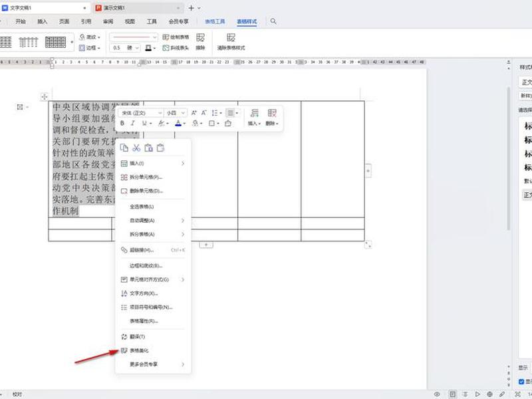
Task: Select 斜线表头 diagonal header tool
Action: coord(176,48)
